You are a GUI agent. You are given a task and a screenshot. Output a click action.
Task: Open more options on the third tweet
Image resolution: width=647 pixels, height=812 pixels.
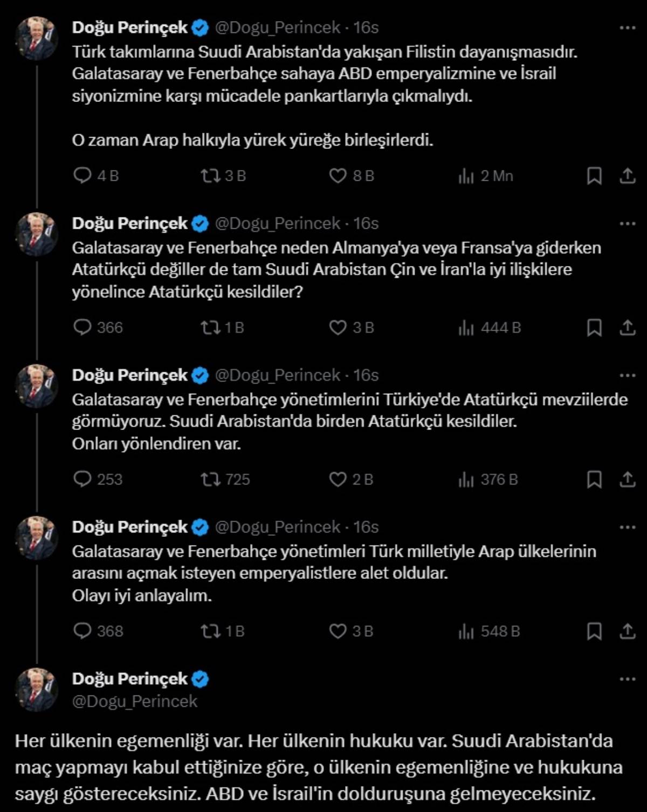(628, 375)
